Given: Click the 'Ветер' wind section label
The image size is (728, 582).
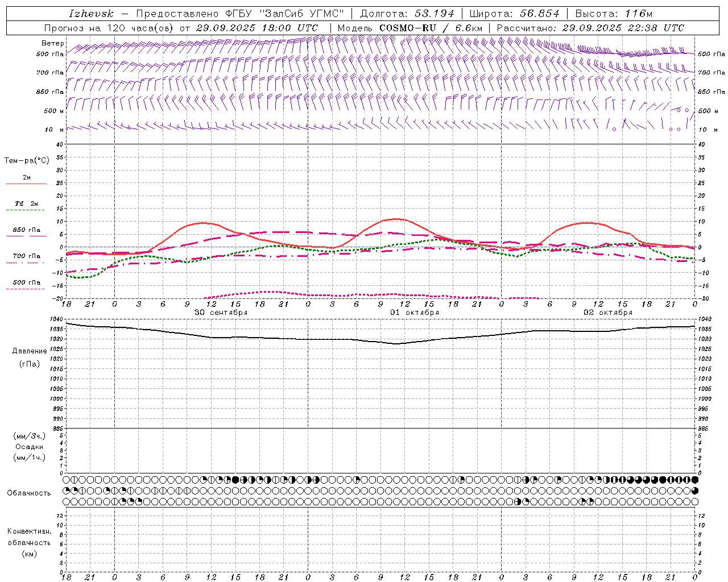Looking at the screenshot, I should tap(52, 43).
